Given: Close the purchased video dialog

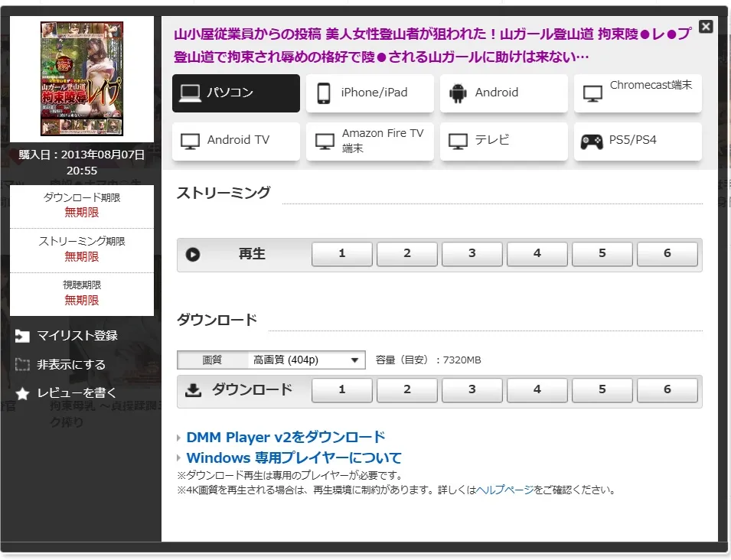Looking at the screenshot, I should (706, 27).
